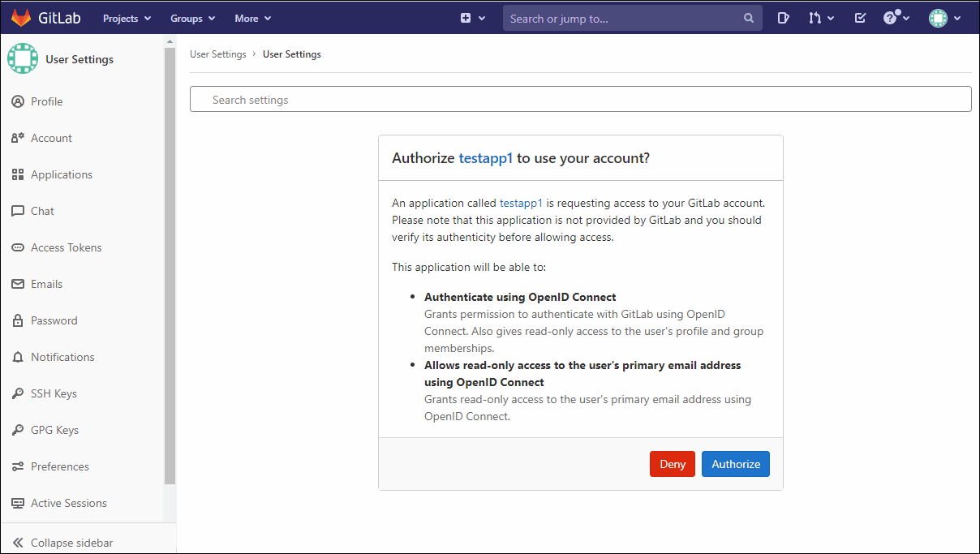This screenshot has width=980, height=554.
Task: Click the User Settings sidebar heading
Action: click(80, 59)
